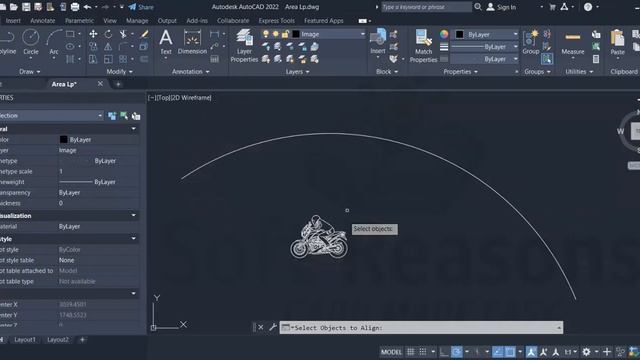Expand the Utilities panel
This screenshot has height=360, width=640.
click(579, 71)
